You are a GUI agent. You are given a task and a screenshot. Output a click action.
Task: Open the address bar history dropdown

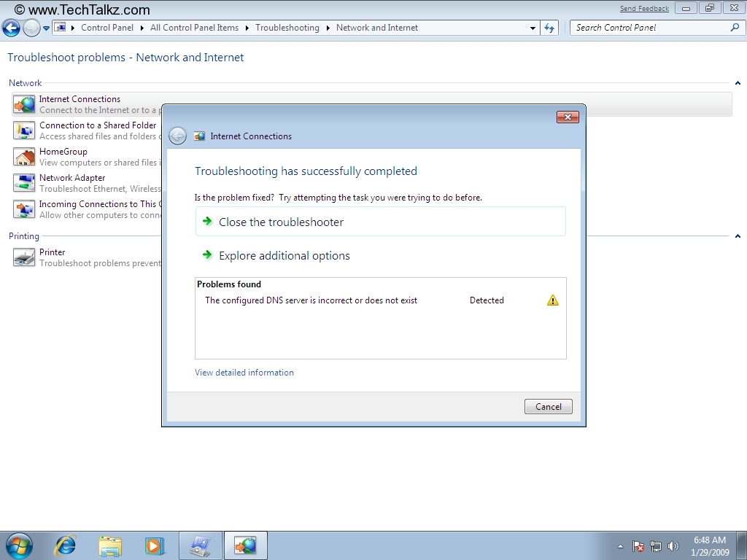[x=533, y=28]
